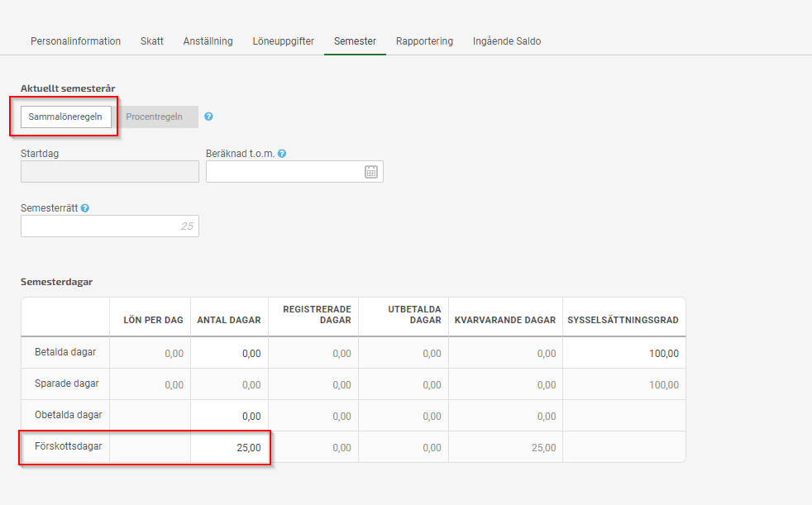Click the Semesterrätt input field
This screenshot has width=812, height=505.
110,226
